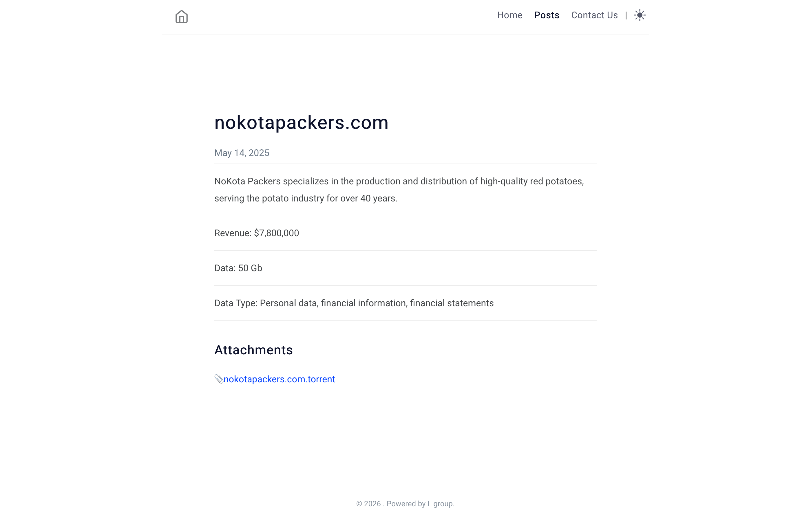The height and width of the screenshot is (532, 811).
Task: Select the Posts navigation item
Action: point(547,15)
